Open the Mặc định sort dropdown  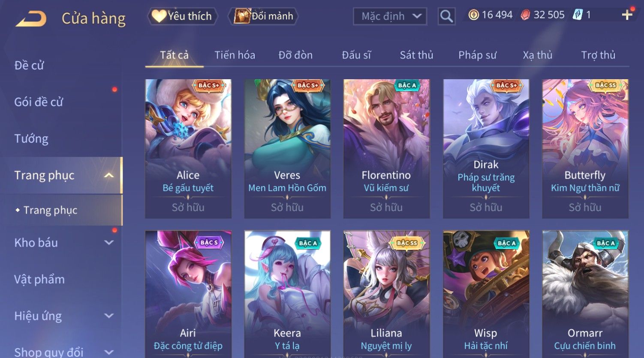(x=390, y=17)
